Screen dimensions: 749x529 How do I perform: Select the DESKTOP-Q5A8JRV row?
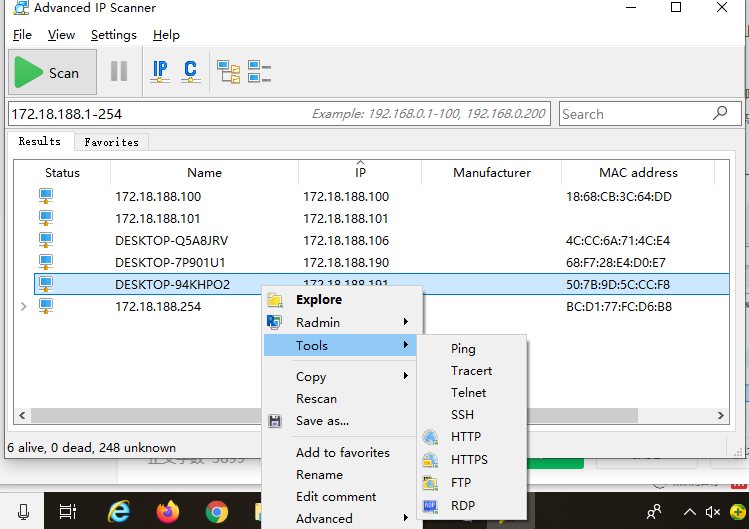coord(172,241)
